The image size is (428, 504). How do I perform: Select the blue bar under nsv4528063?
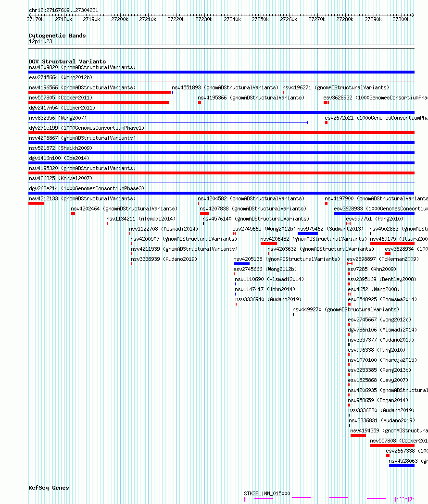point(402,466)
